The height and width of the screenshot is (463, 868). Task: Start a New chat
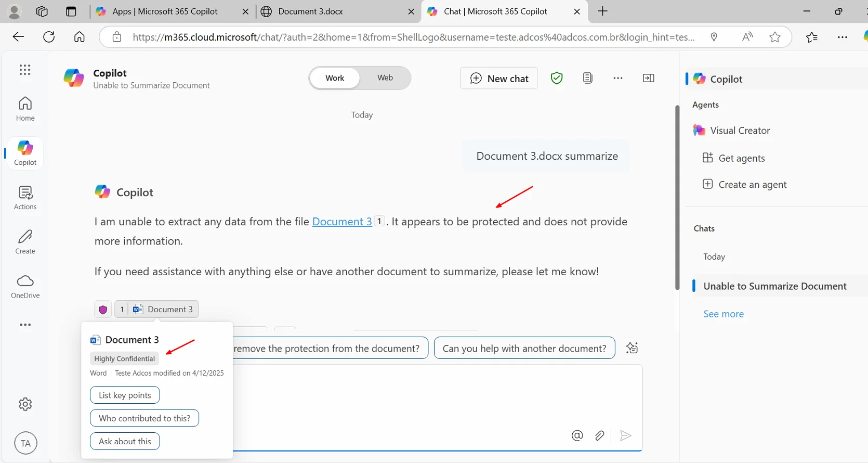tap(499, 78)
